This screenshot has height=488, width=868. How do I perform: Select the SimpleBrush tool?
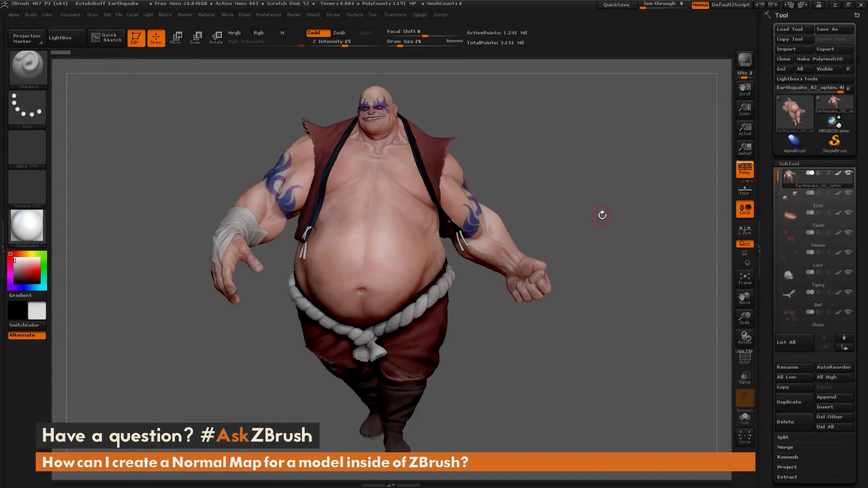pos(834,144)
